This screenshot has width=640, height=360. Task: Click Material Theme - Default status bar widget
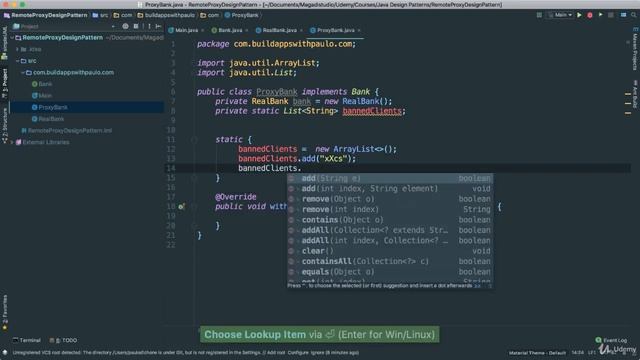537,353
